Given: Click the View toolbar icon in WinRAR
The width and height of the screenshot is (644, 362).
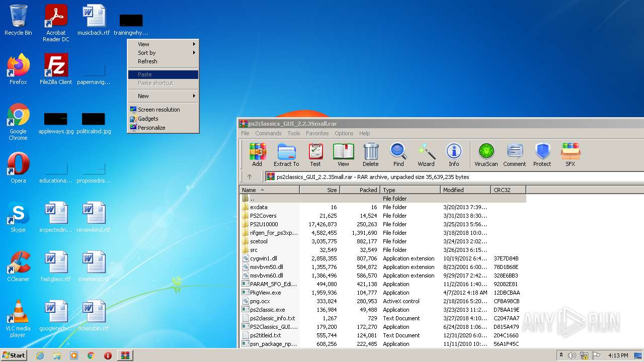Looking at the screenshot, I should (x=343, y=155).
